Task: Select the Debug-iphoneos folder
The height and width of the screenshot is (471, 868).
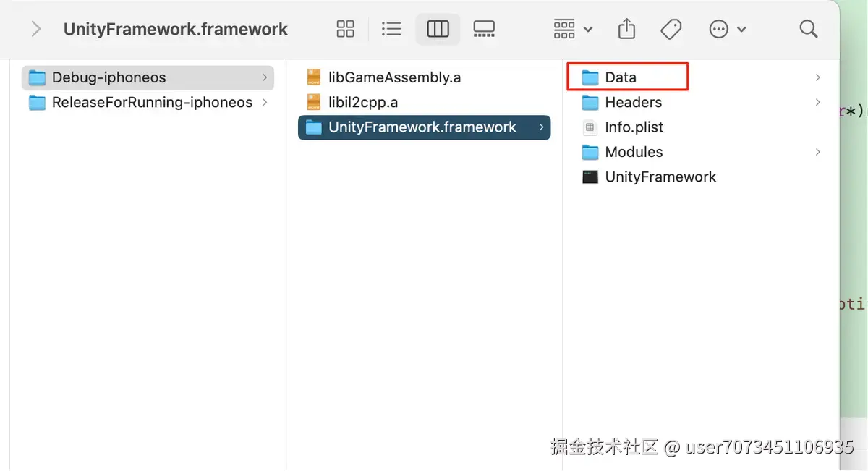Action: [x=109, y=77]
